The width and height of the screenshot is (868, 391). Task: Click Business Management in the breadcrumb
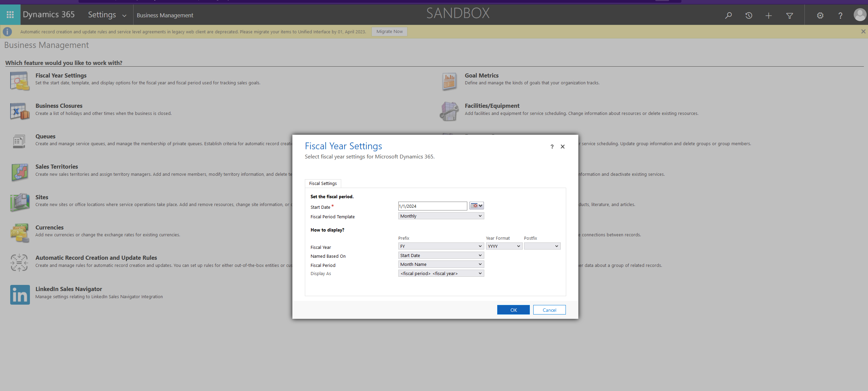coord(165,15)
